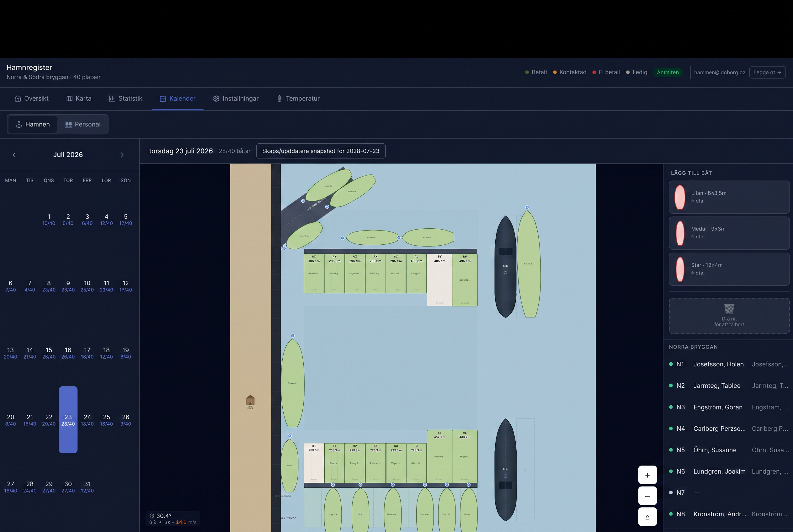
Task: Click the green berth labeled 452.5 m
Action: click(x=439, y=456)
